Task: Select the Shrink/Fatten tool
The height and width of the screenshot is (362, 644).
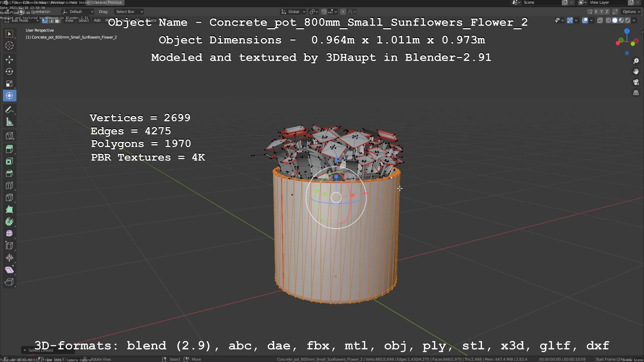Action: coord(9,258)
